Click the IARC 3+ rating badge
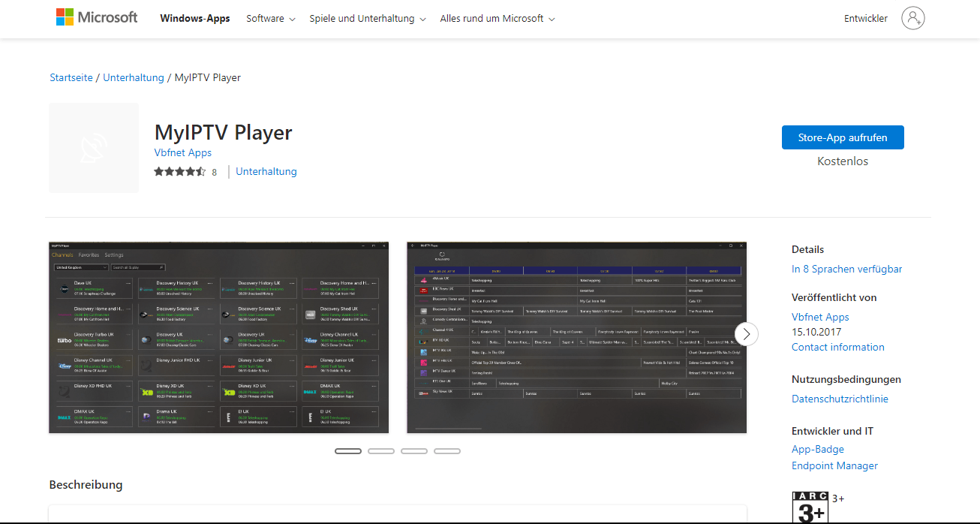 pos(810,507)
